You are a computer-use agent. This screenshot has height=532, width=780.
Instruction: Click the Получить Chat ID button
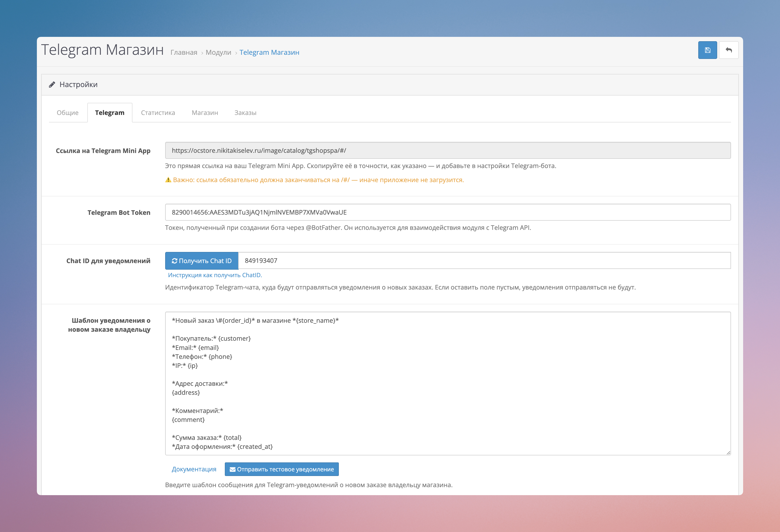pyautogui.click(x=202, y=261)
